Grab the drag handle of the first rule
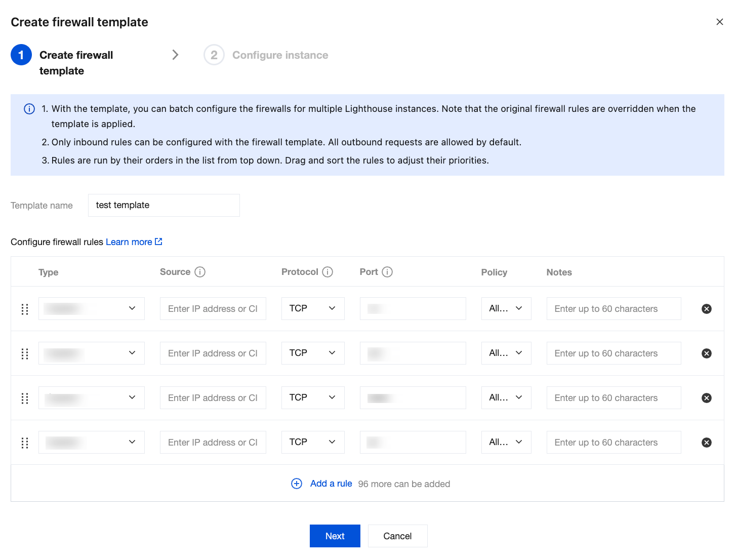Viewport: 736px width, 560px height. click(25, 309)
